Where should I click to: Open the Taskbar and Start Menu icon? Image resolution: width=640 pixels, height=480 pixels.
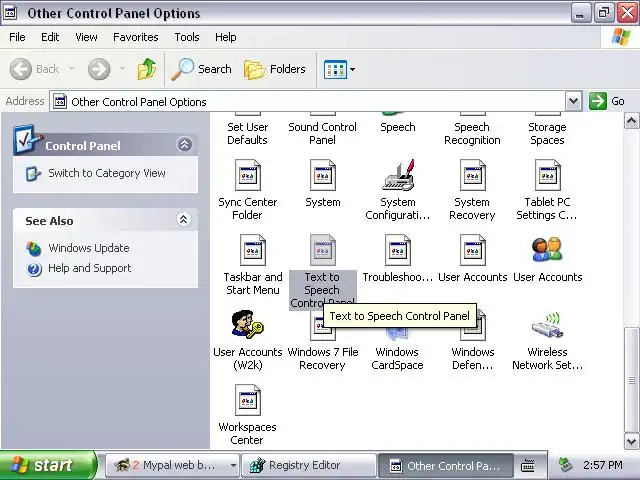(253, 250)
